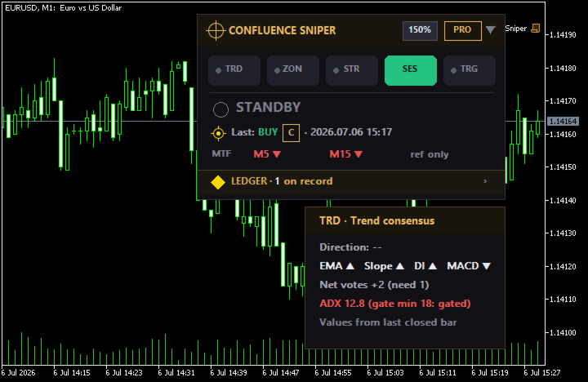Screen dimensions: 588x382
Task: Toggle the STR filter pill
Action: click(352, 70)
